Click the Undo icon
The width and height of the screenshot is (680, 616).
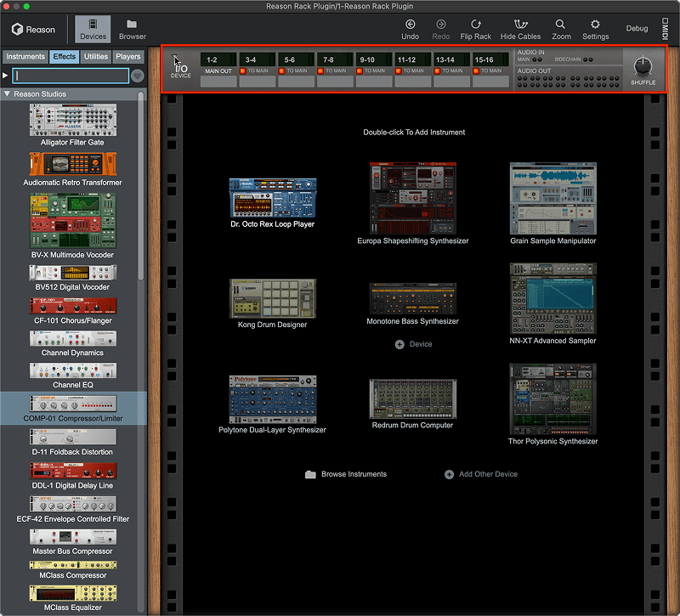(x=410, y=25)
